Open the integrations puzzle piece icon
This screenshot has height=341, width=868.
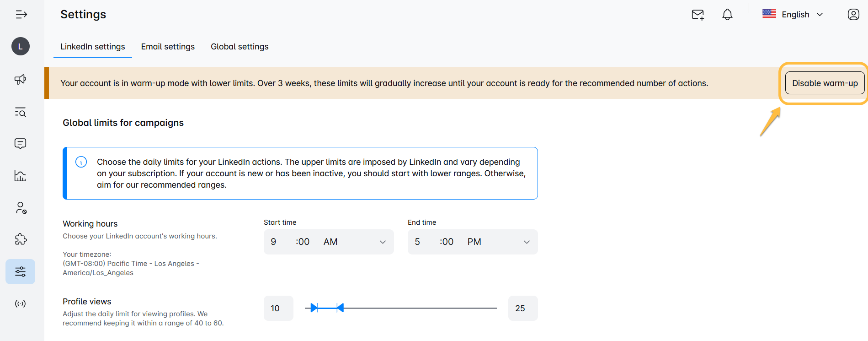pos(21,239)
